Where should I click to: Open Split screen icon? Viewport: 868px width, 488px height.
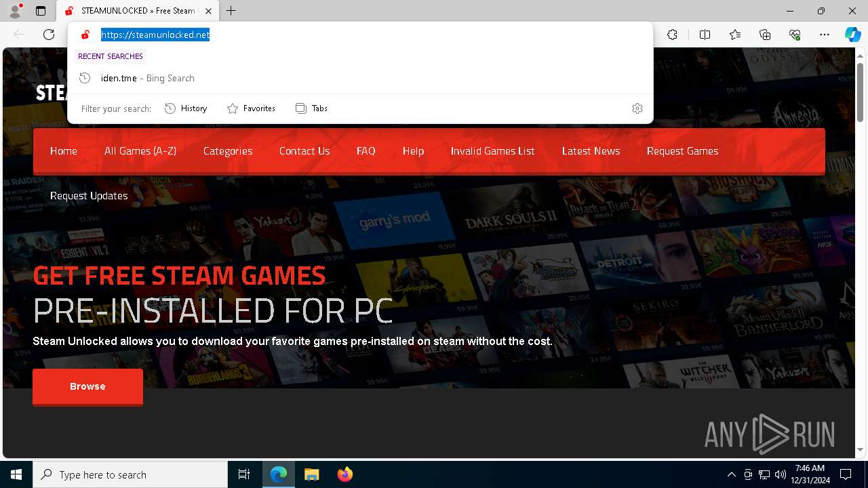click(x=705, y=35)
